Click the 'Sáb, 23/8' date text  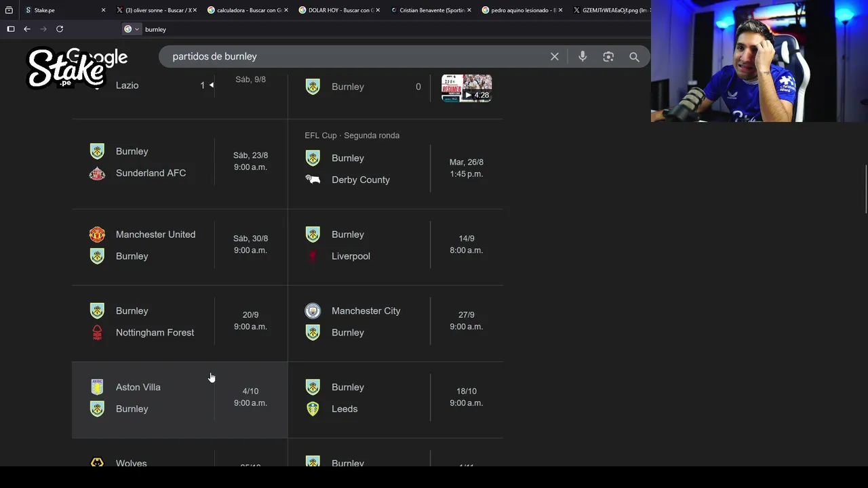pos(250,155)
